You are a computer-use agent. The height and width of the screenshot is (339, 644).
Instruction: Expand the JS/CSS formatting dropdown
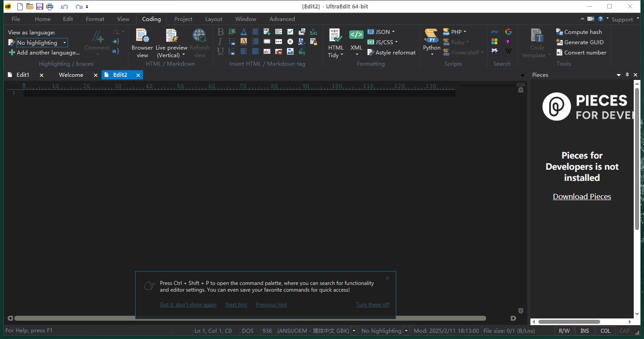point(396,42)
